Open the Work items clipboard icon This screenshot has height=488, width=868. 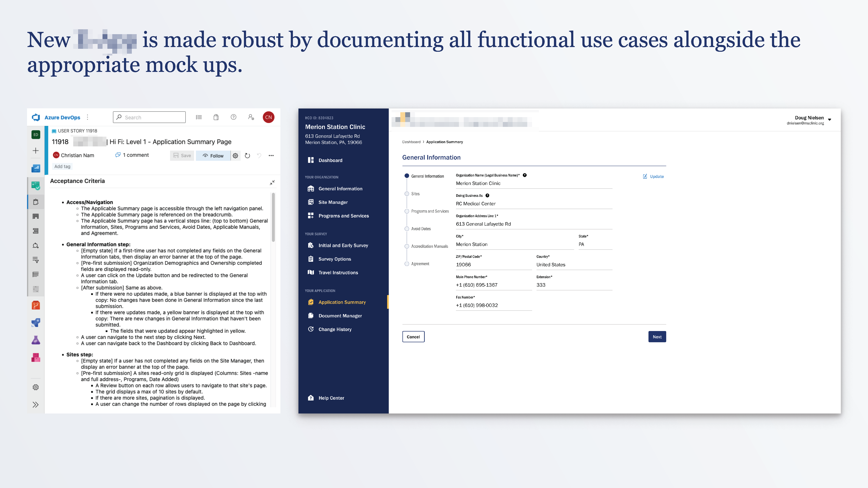36,202
